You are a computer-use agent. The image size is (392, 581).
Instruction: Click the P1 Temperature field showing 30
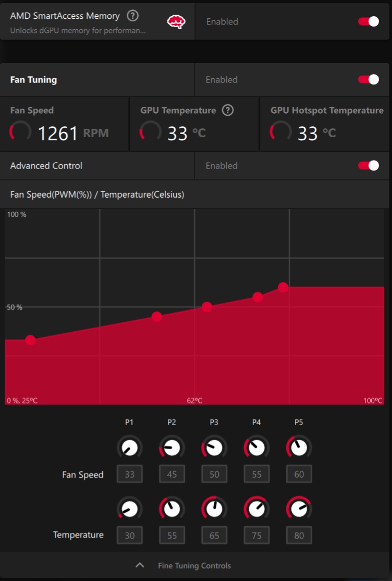click(x=130, y=535)
